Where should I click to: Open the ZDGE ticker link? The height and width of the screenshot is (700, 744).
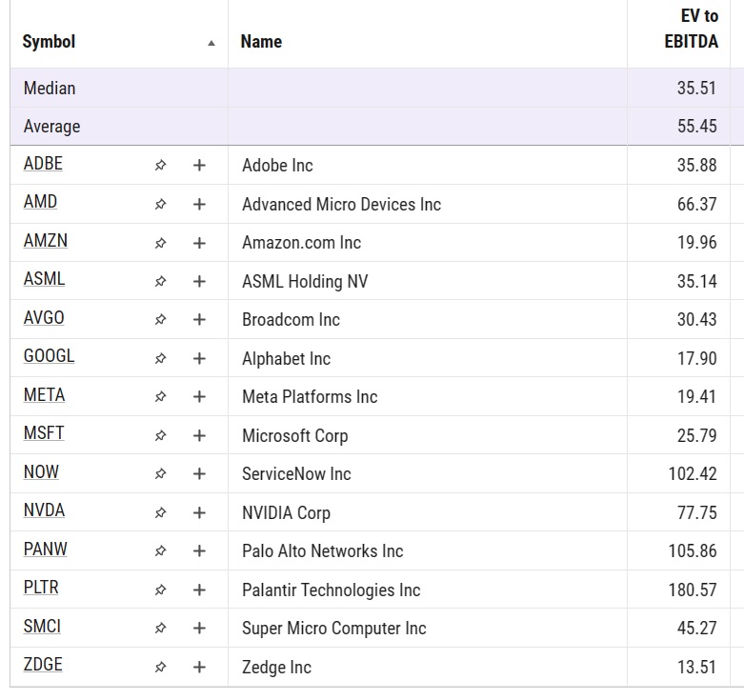[x=43, y=665]
